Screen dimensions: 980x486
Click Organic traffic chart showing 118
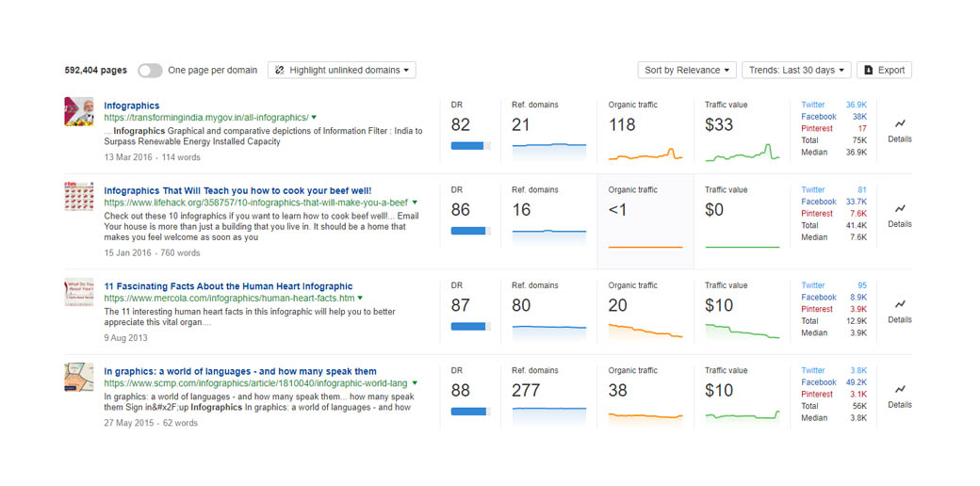645,152
